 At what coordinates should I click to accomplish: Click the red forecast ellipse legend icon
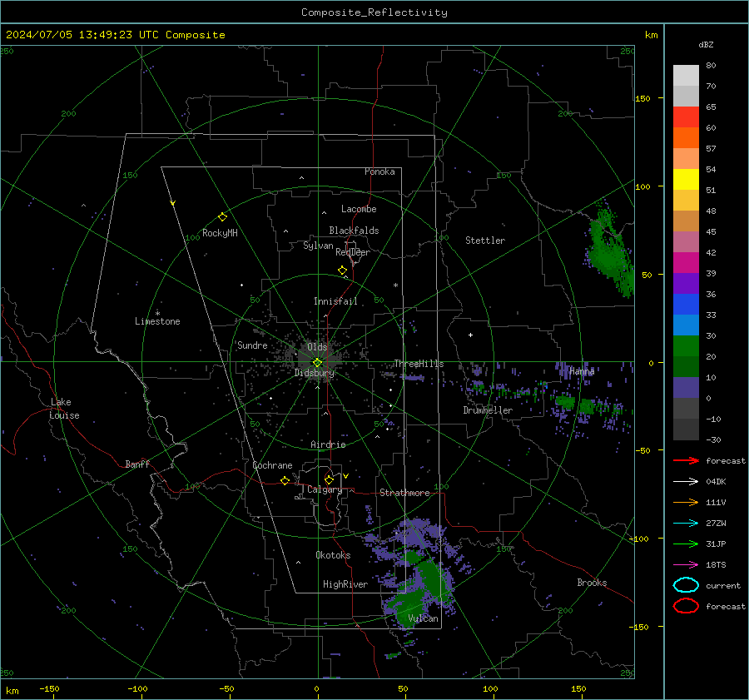686,606
